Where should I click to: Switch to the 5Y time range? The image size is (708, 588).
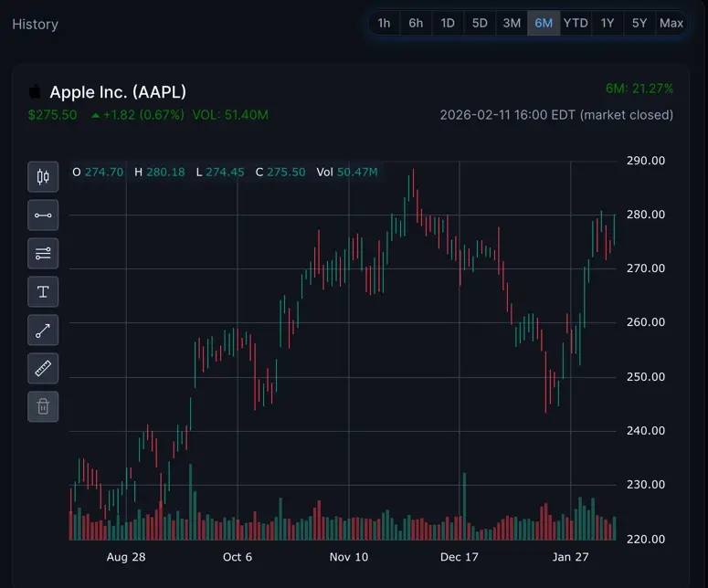(639, 23)
